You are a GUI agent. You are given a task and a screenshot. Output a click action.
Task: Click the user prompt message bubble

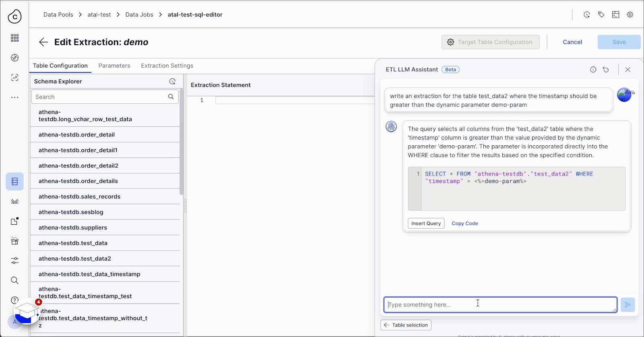pos(498,100)
